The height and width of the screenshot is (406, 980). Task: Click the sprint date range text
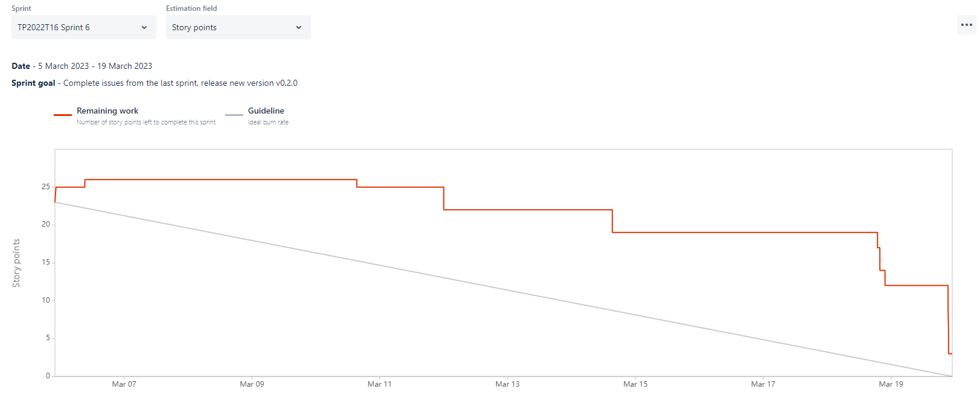(x=95, y=66)
